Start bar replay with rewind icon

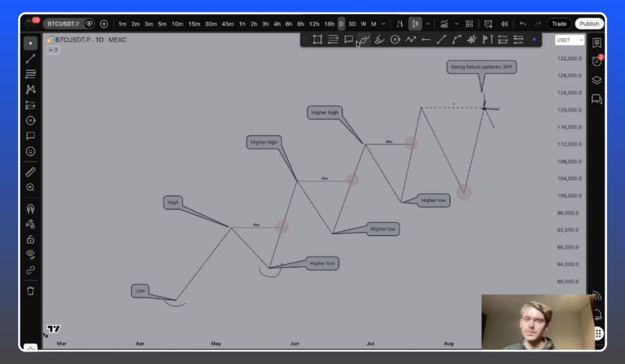[x=504, y=24]
